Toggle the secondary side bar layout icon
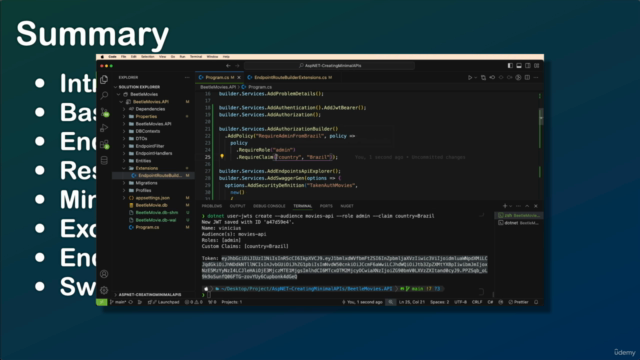Screen dimensions: 640x360 (528, 66)
